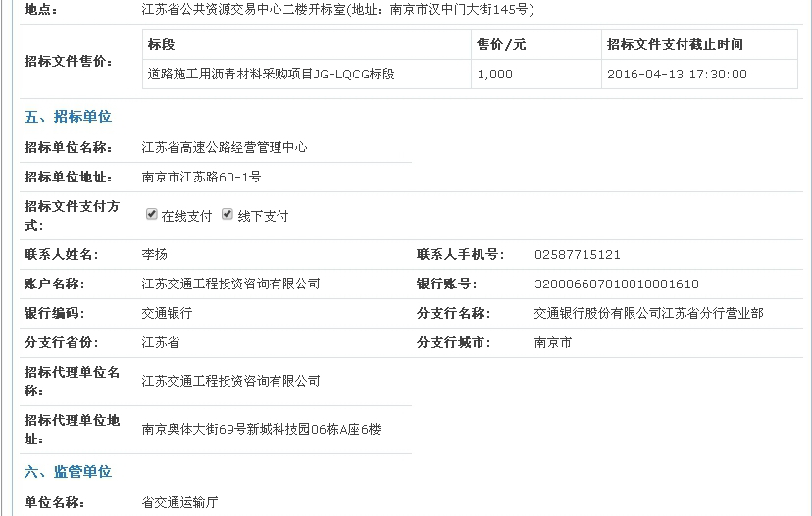Select agency name 江苏交通工程投资咨询有限公司 beside 招标代理单位名称
This screenshot has height=516, width=812.
coord(231,382)
